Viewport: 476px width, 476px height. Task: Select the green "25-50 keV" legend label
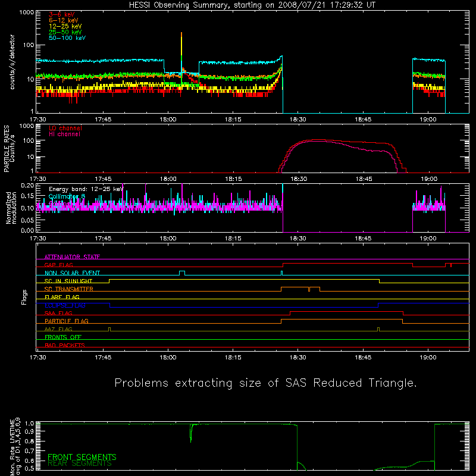(x=65, y=32)
